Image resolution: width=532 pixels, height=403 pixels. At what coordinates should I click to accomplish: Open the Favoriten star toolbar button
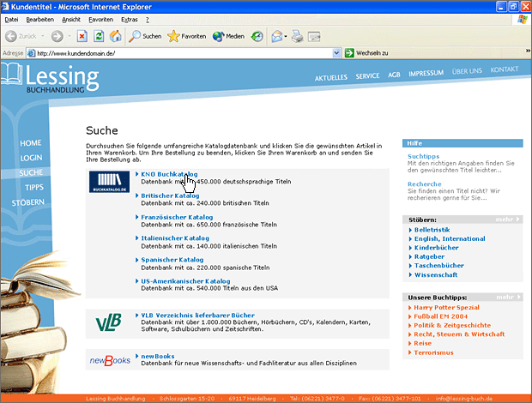(x=186, y=36)
